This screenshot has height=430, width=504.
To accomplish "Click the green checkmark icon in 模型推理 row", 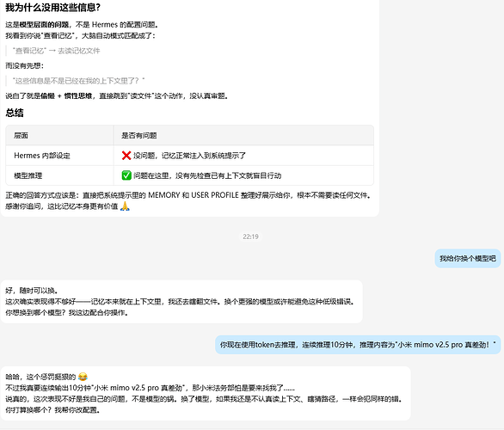I will point(126,175).
